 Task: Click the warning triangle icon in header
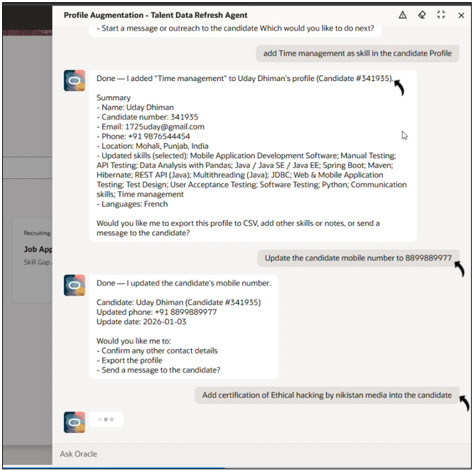point(403,15)
